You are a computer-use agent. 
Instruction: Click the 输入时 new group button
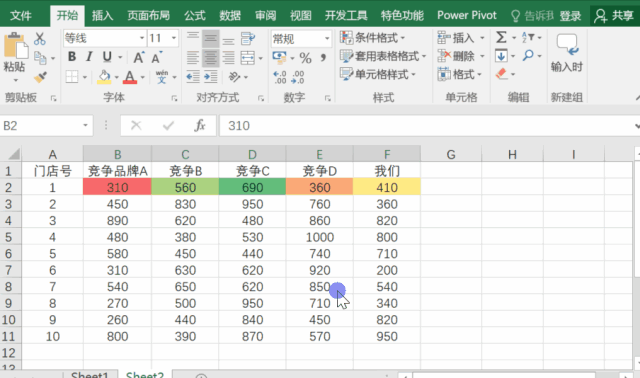(567, 53)
